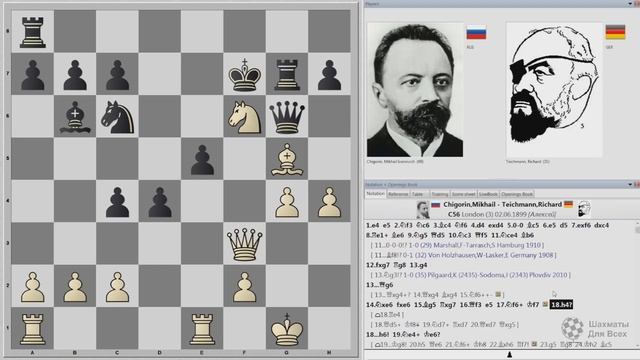Jump to move 14.Nxe6 in notation

[x=380, y=304]
